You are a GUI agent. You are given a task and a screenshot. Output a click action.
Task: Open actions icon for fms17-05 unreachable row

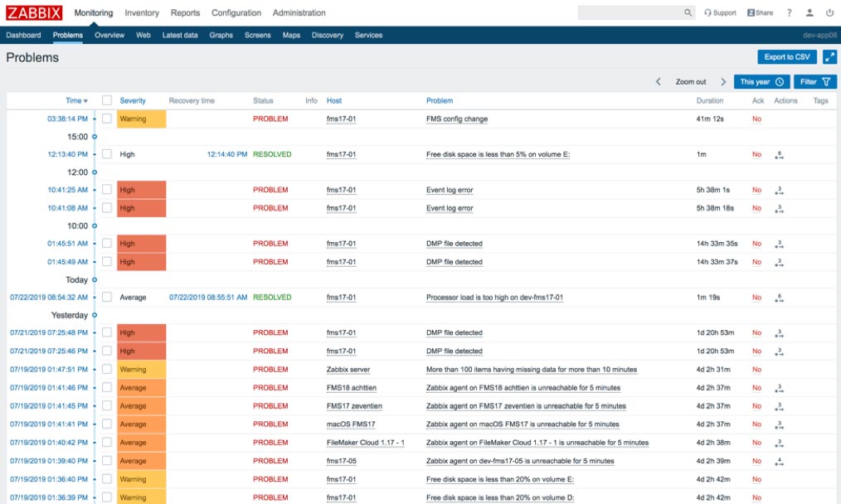click(x=780, y=461)
